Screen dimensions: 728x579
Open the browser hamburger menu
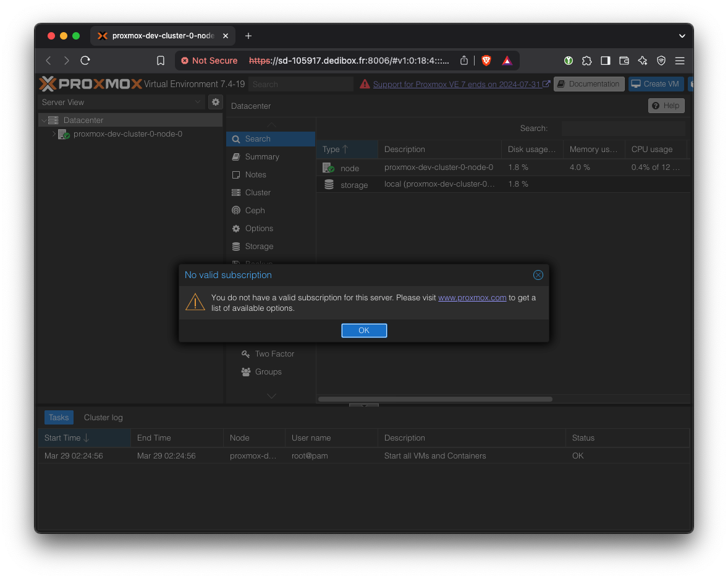pos(680,61)
